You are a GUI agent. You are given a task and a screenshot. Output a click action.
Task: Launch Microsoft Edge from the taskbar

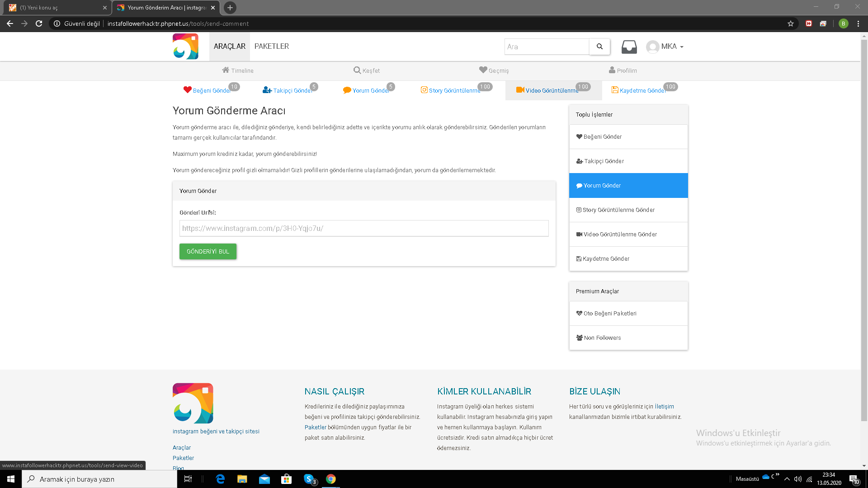pos(220,479)
